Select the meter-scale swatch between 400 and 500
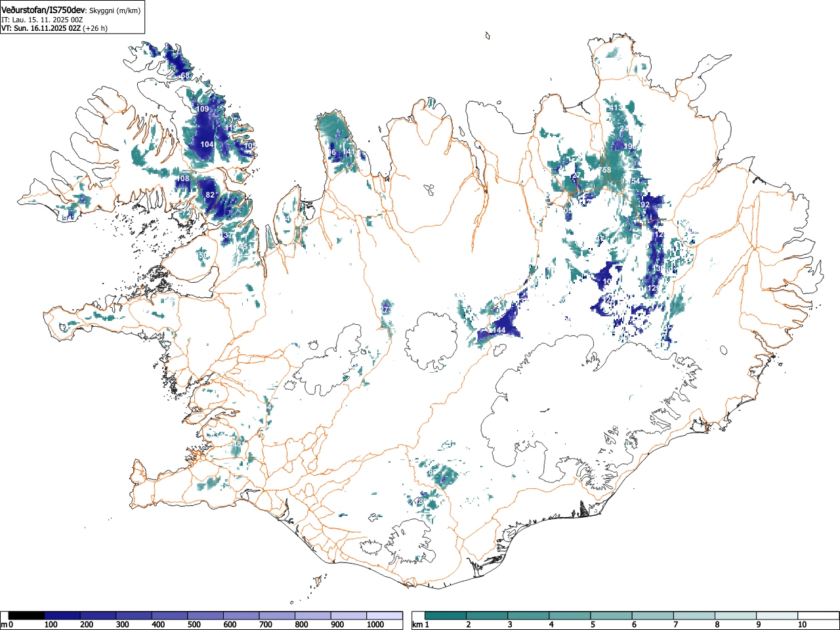 (x=169, y=616)
